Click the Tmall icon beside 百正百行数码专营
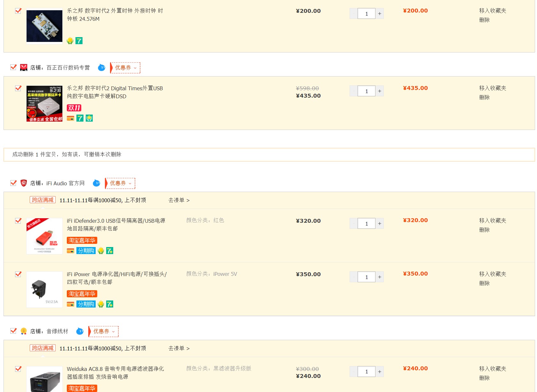The height and width of the screenshot is (392, 537). pos(24,68)
